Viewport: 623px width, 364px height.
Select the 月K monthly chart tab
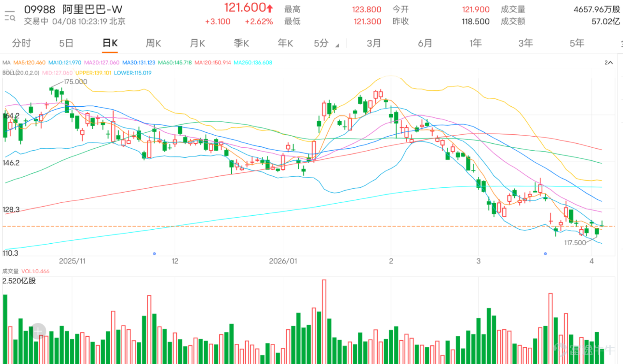tap(197, 43)
